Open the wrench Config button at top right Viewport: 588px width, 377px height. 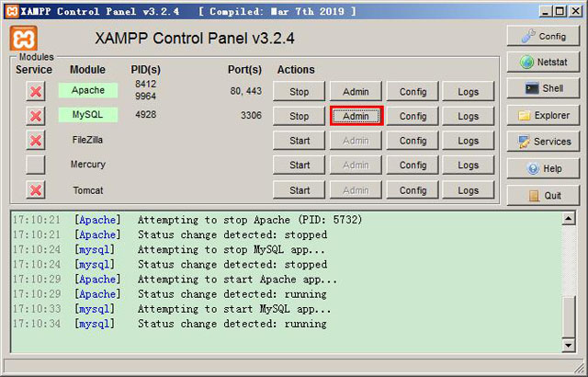pyautogui.click(x=543, y=36)
